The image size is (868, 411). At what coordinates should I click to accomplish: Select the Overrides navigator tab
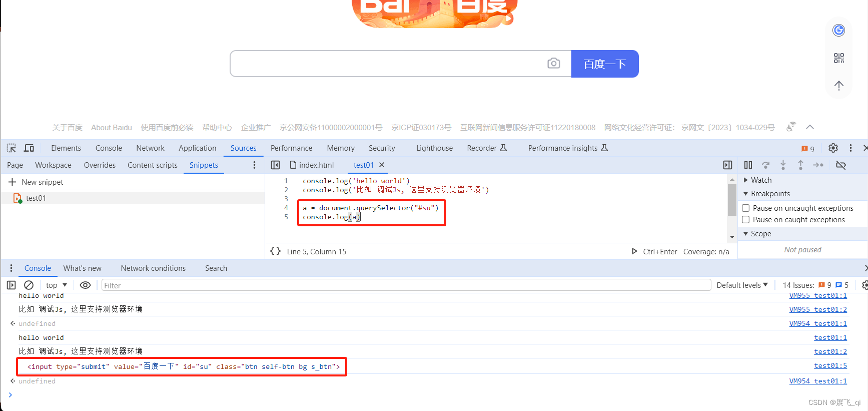point(100,165)
